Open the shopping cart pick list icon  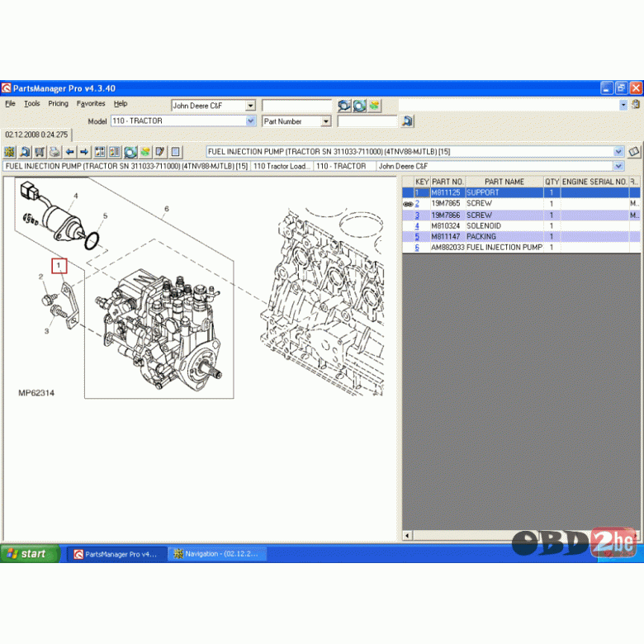coord(40,152)
